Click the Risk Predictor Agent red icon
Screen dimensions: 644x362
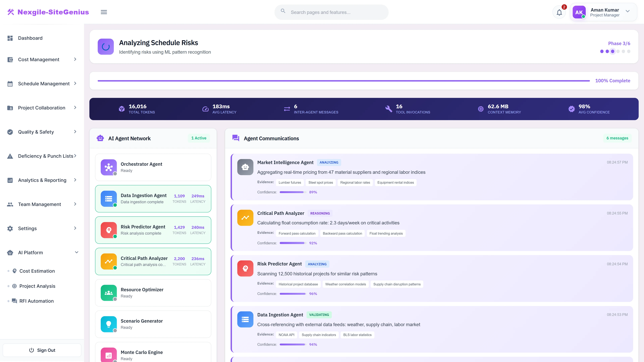109,230
